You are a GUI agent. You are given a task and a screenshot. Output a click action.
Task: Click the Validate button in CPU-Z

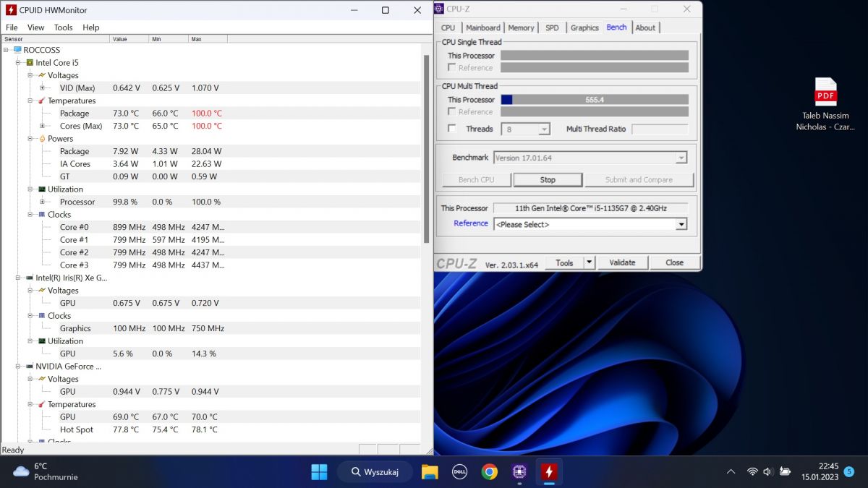coord(622,262)
